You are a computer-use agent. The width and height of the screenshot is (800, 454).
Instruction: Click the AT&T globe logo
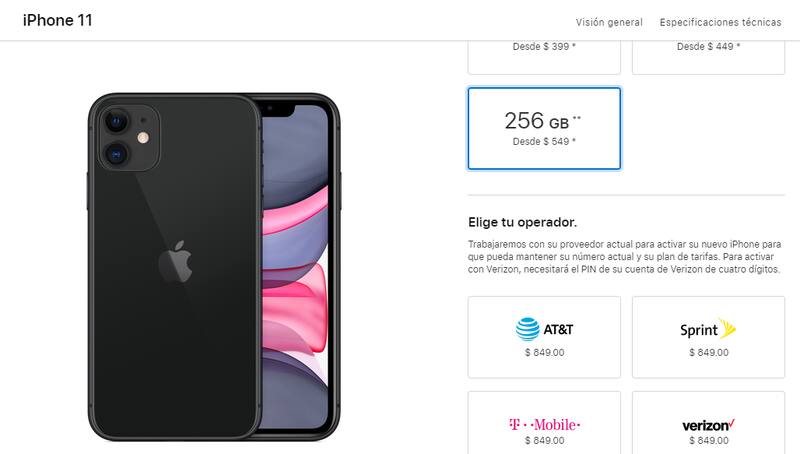pyautogui.click(x=528, y=329)
